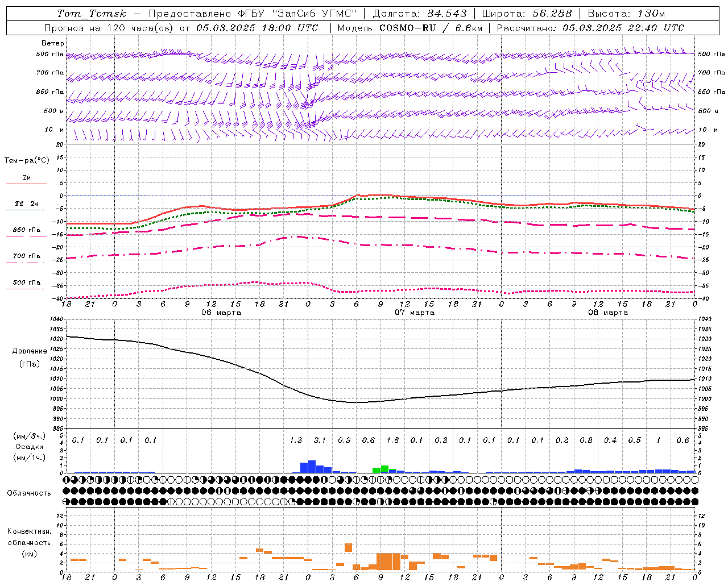
Task: Click the 1040 label on left pressure axis
Action: (x=57, y=319)
